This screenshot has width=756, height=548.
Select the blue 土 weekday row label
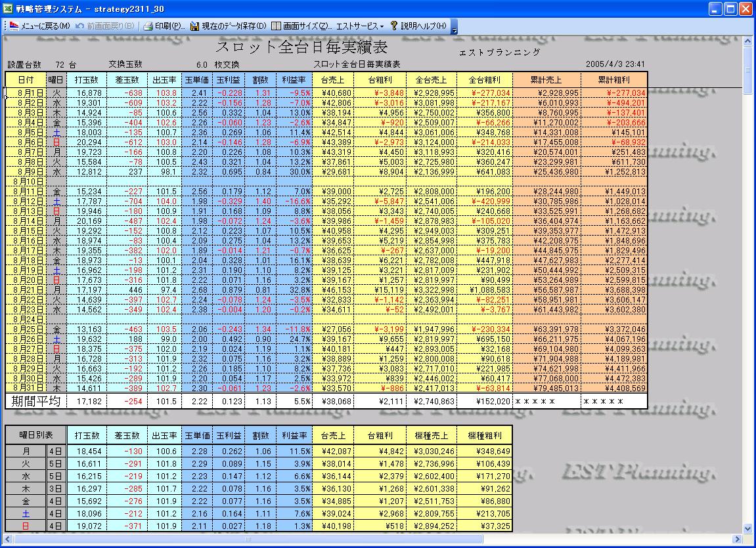(26, 514)
